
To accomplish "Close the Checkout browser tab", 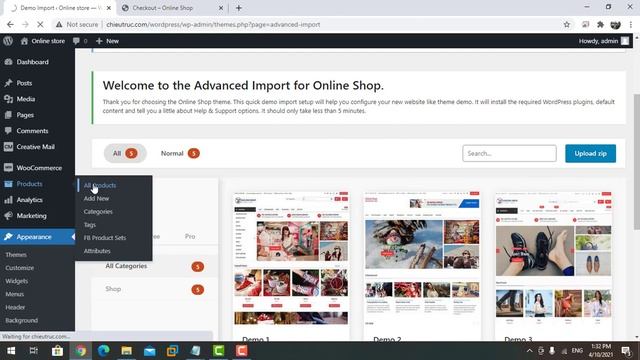I will point(221,8).
